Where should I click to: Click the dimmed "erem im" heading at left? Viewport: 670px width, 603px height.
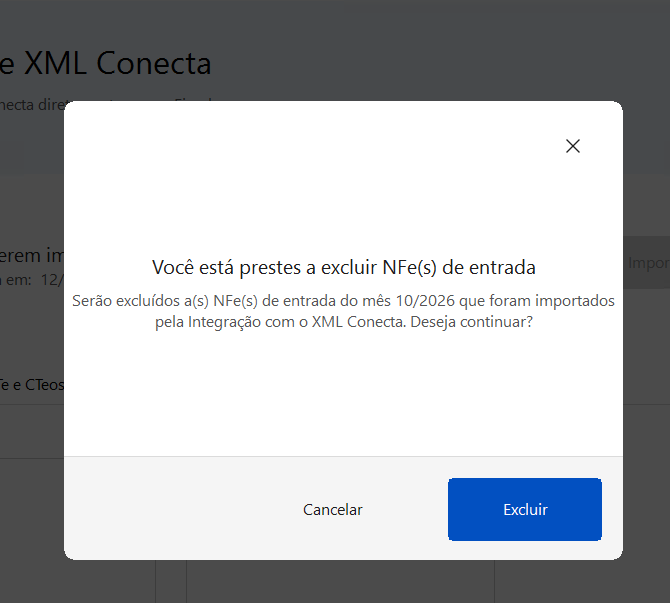click(x=32, y=256)
